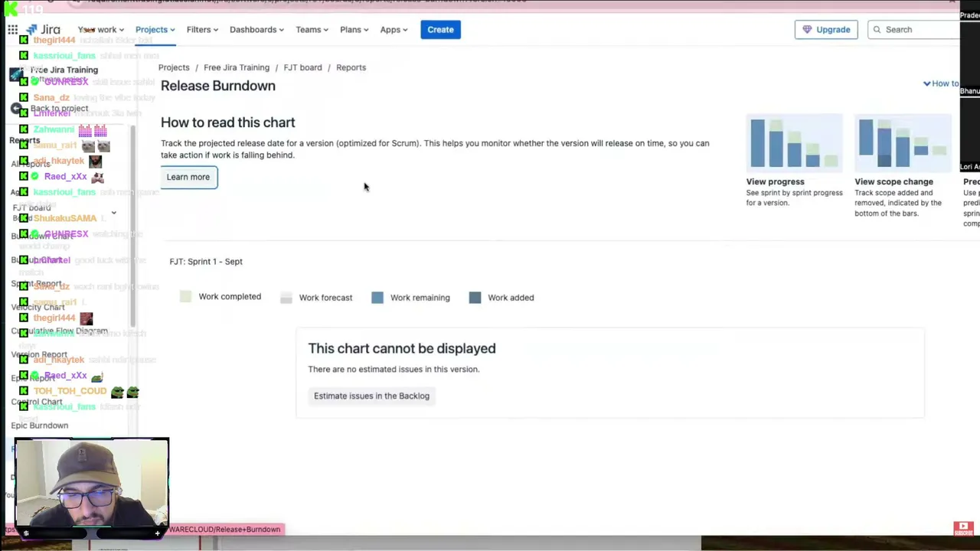This screenshot has height=551, width=980.
Task: Go to the Reports breadcrumb link
Action: 351,67
